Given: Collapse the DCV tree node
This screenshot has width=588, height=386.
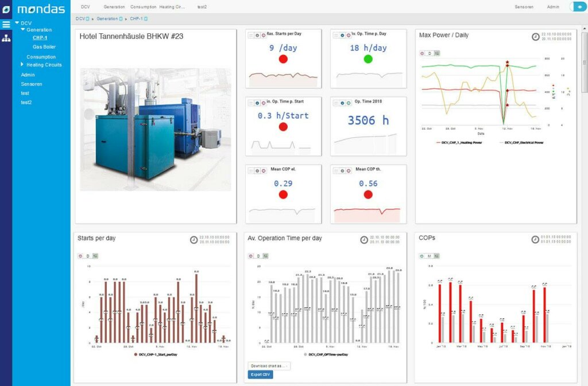Looking at the screenshot, I should tap(17, 23).
